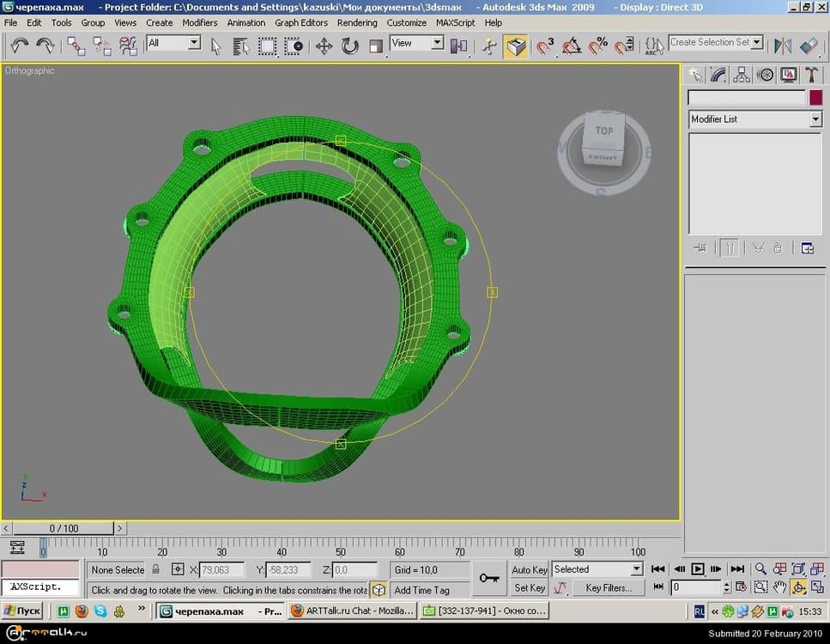Choose the Unlink Selection tool
830x644 pixels.
(101, 46)
